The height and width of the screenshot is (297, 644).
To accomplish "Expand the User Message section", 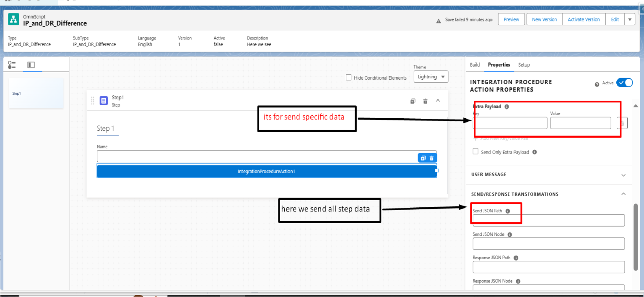I will tap(623, 175).
